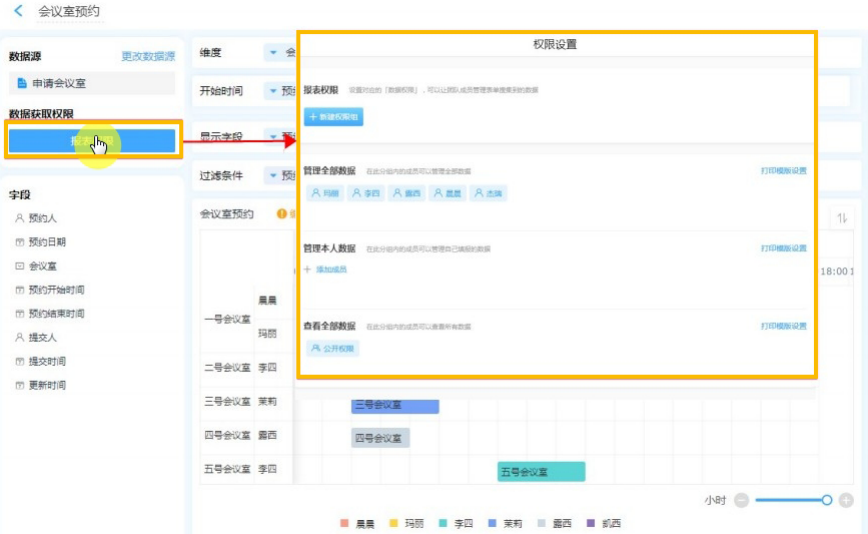Image resolution: width=868 pixels, height=534 pixels.
Task: Click the teal 五号会议室 booking bar
Action: 541,472
